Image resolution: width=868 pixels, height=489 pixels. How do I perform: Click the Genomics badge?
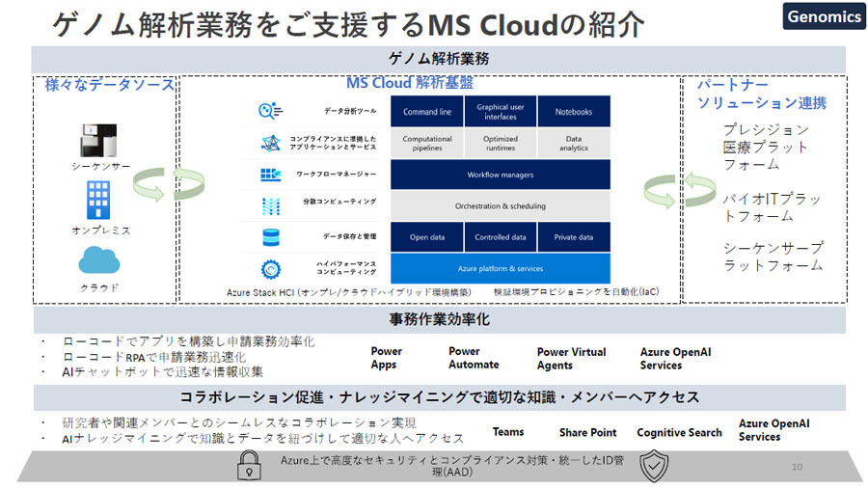825,16
